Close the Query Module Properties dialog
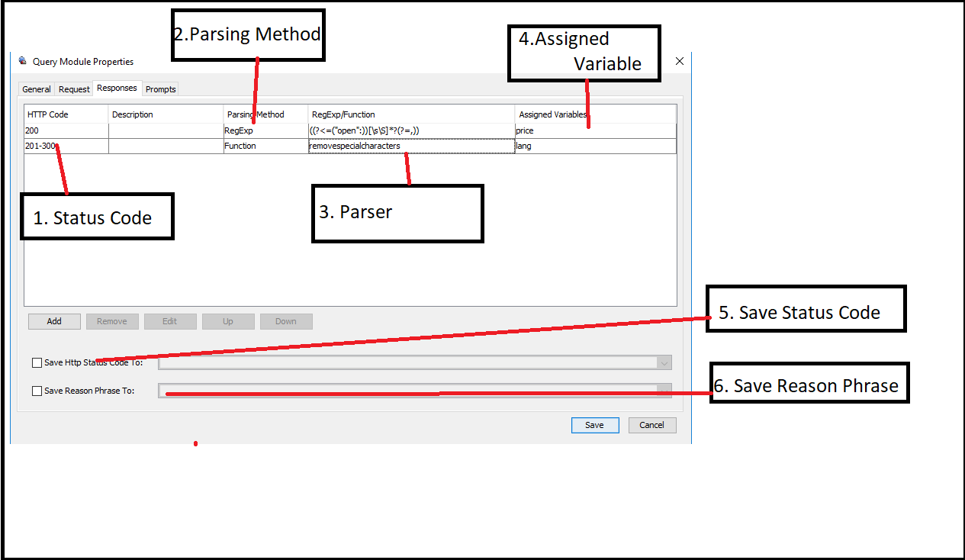The width and height of the screenshot is (965, 560). click(x=680, y=61)
